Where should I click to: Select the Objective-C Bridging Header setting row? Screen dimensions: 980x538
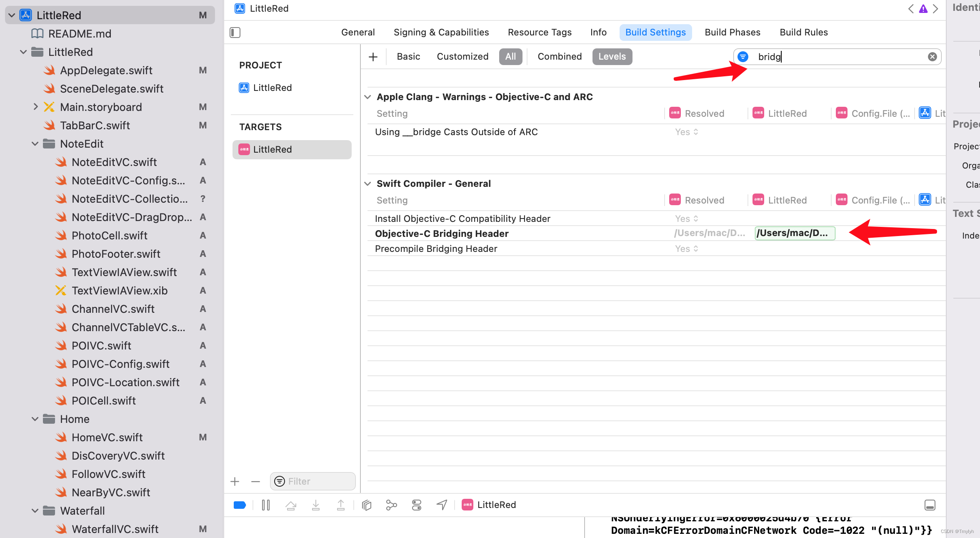click(x=656, y=234)
